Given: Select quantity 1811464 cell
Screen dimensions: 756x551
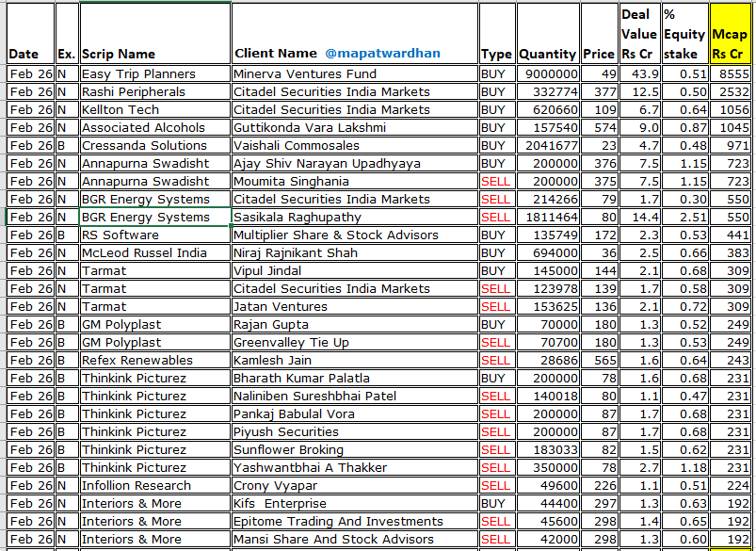Looking at the screenshot, I should coord(548,218).
